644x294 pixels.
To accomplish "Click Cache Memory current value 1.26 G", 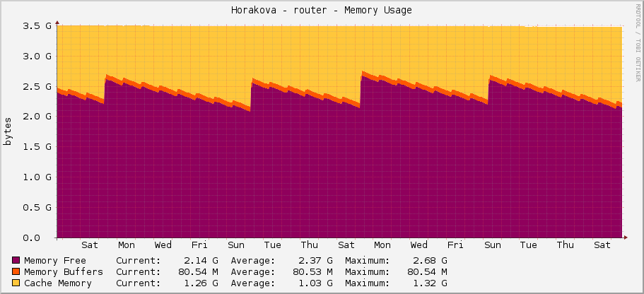I will pyautogui.click(x=201, y=283).
